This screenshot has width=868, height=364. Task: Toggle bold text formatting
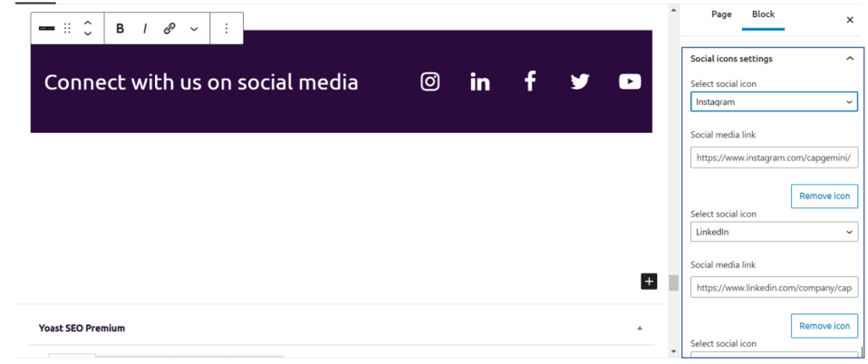[120, 29]
